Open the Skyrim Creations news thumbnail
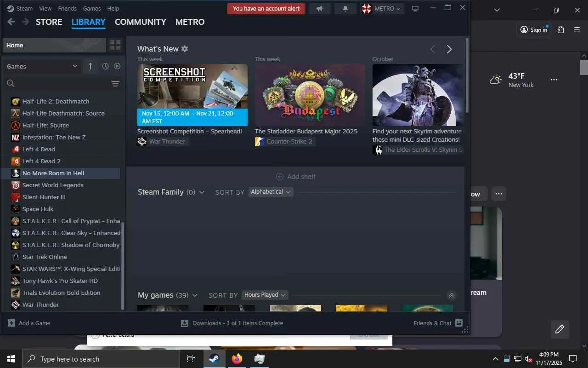Screen dimensions: 588x368 [418, 95]
